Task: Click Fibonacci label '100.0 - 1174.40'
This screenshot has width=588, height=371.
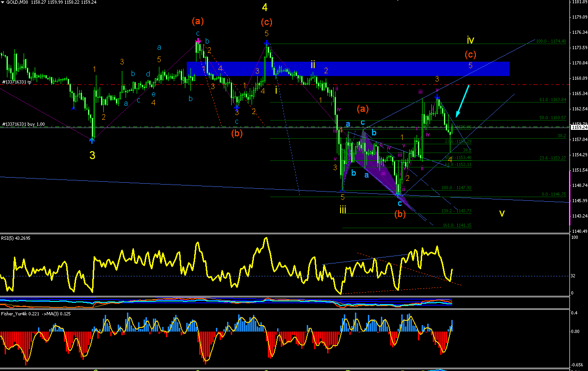Action: click(551, 41)
